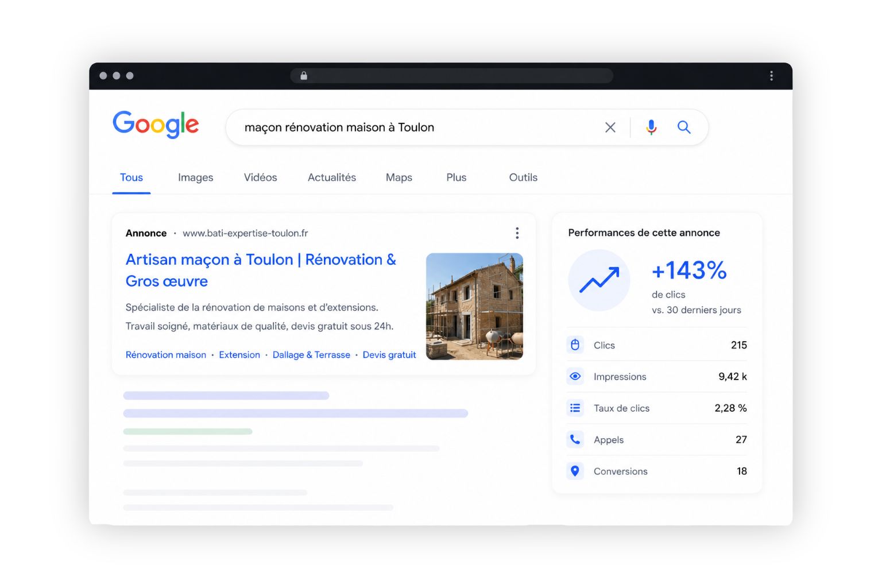The height and width of the screenshot is (588, 882).
Task: Open the ad headline Artisan maçon à Toulon
Action: (x=261, y=270)
